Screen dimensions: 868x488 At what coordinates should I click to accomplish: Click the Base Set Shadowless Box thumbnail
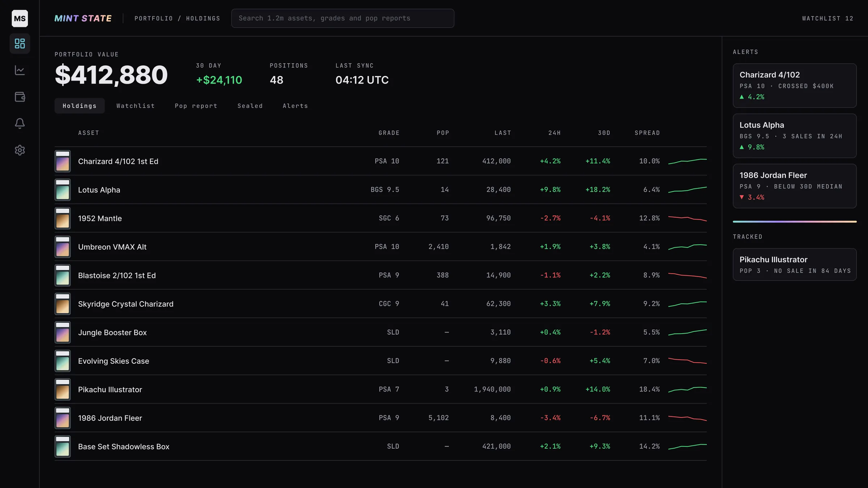63,446
